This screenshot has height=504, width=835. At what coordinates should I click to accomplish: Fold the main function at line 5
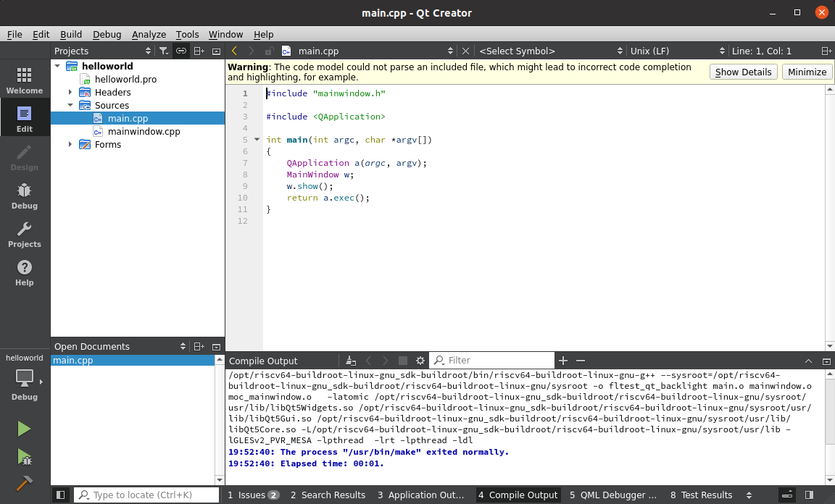(257, 140)
